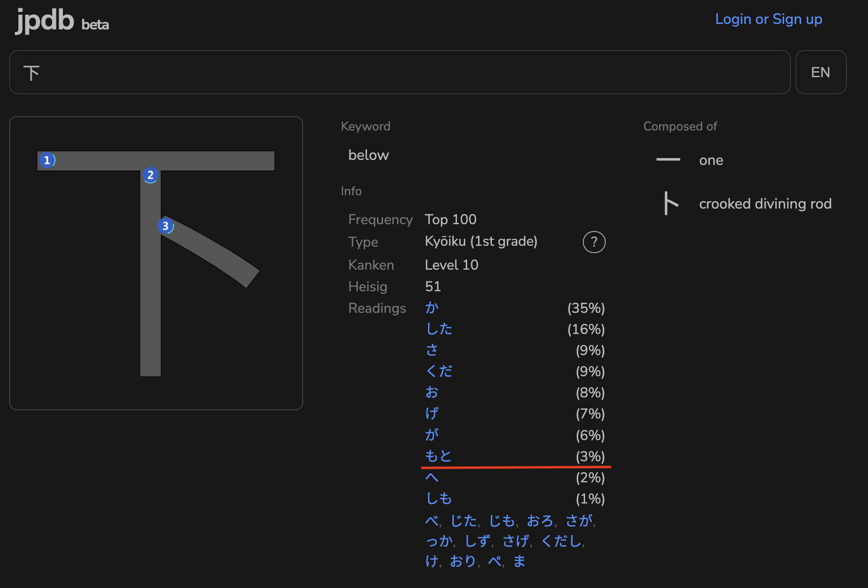Viewport: 868px width, 588px height.
Task: Click the 'Level 10' Kanken value
Action: coord(451,265)
